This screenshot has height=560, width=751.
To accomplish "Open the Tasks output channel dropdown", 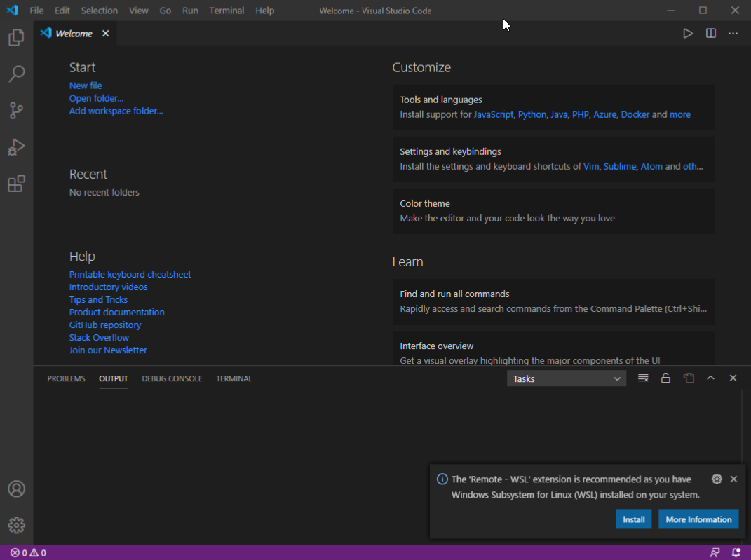I will (566, 378).
